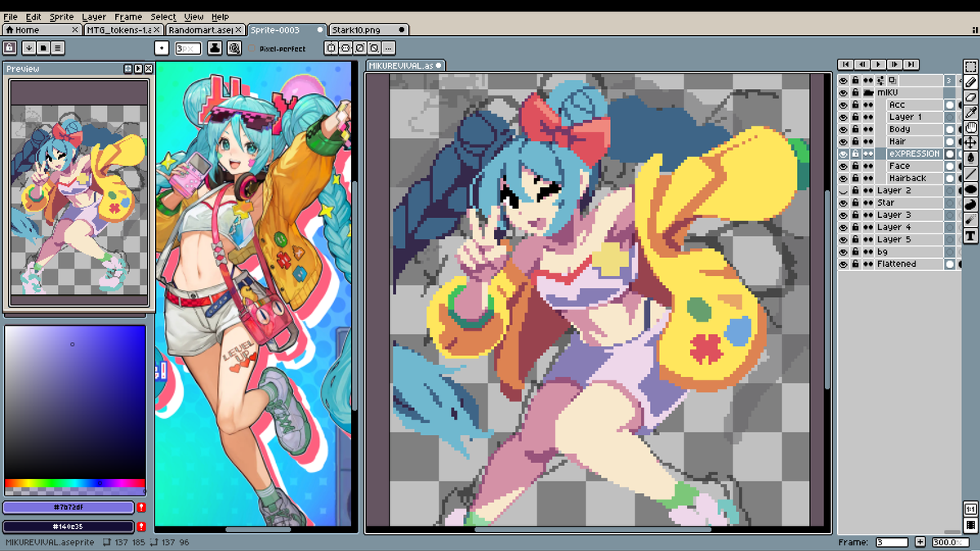Select the Line tool
The width and height of the screenshot is (980, 551).
pyautogui.click(x=970, y=174)
